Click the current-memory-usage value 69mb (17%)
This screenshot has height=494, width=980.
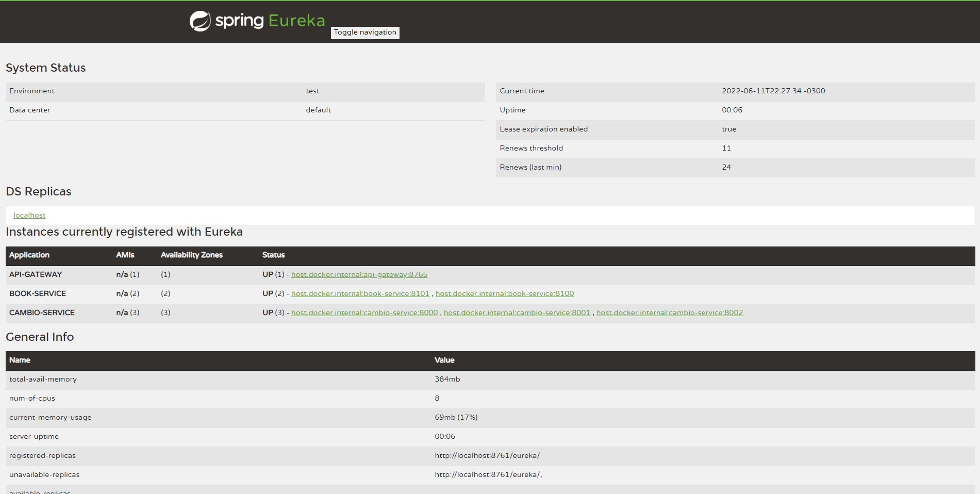click(456, 417)
